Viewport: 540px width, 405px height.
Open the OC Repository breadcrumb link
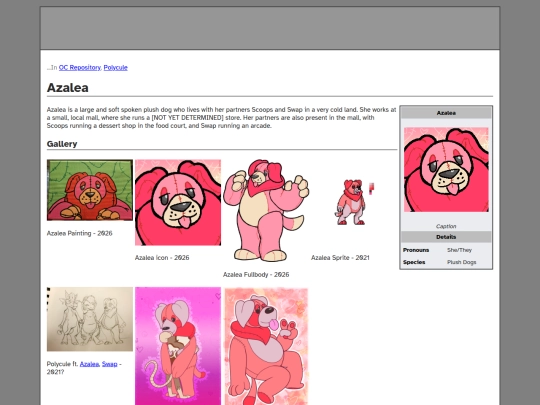tap(80, 68)
